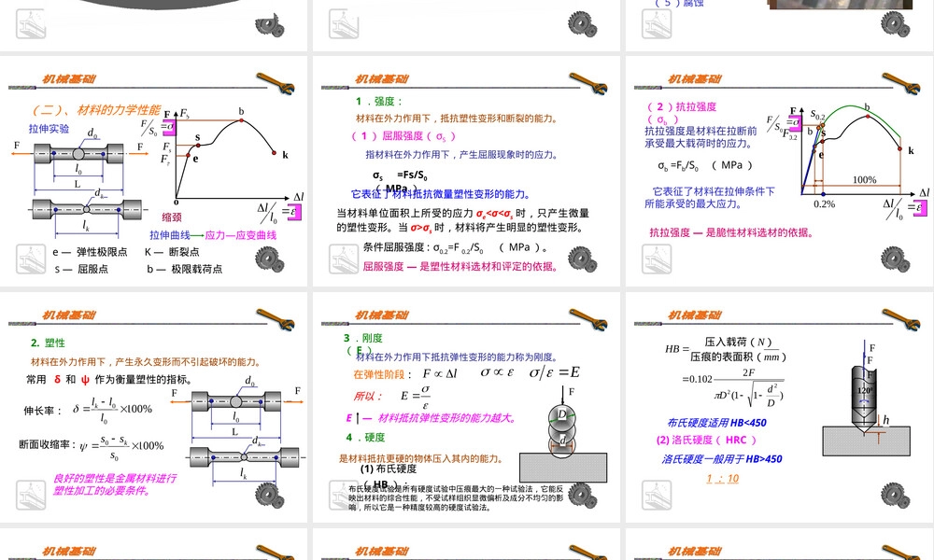Screen dimensions: 934x560
Task: Click the 在弹性阶段: label
Action: pyautogui.click(x=382, y=374)
